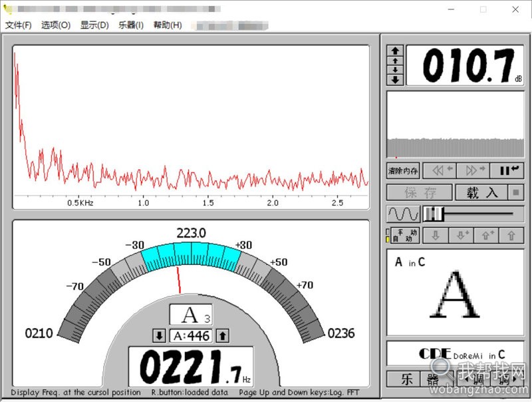Click the leftmost down arrow pitch shift button
Image resolution: width=532 pixels, height=402 pixels.
(436, 236)
